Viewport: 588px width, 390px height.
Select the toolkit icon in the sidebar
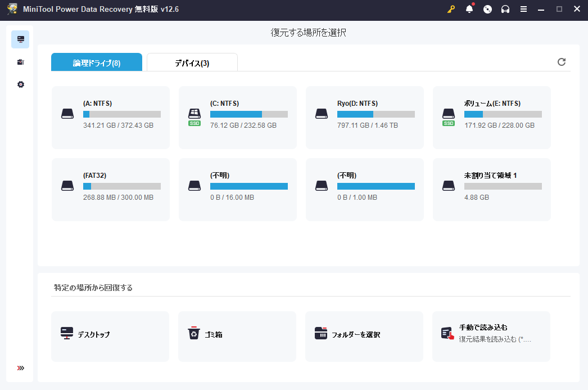pyautogui.click(x=20, y=62)
